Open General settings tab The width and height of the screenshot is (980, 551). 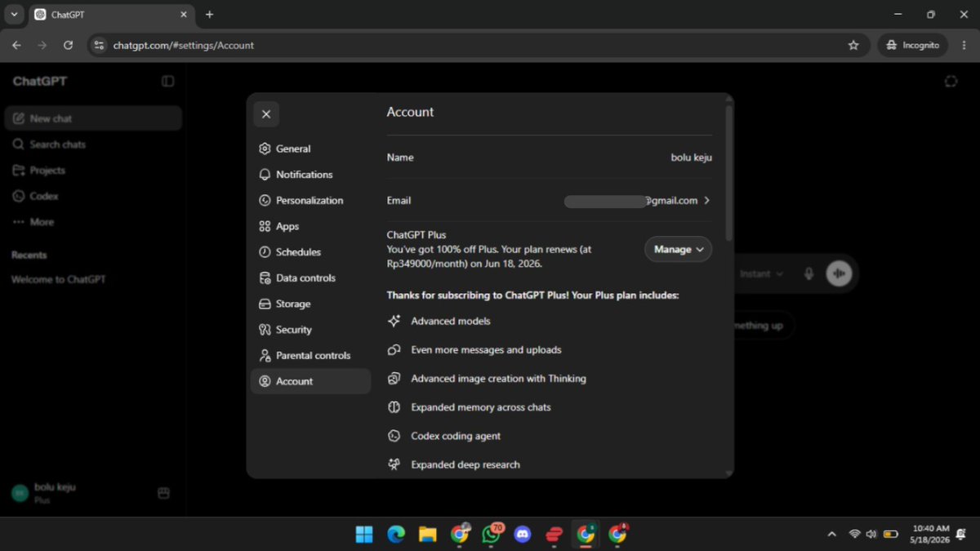click(x=310, y=149)
